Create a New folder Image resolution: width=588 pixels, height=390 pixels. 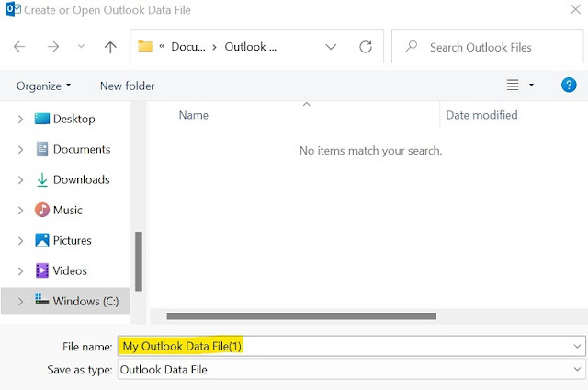pos(127,86)
